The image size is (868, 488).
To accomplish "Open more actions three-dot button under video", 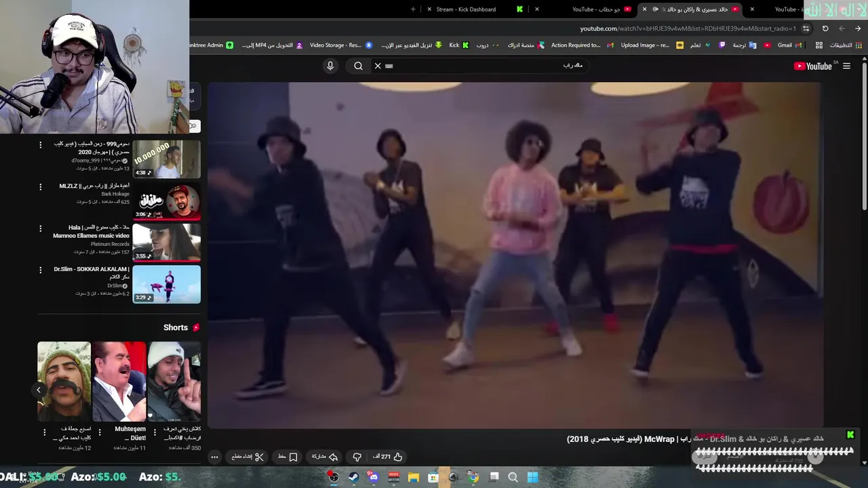I will coord(214,457).
